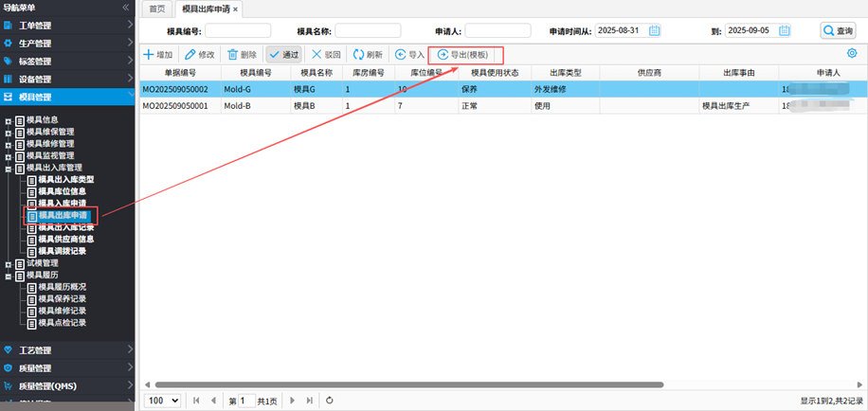Open the page size dropdown showing 100
The width and height of the screenshot is (868, 411).
point(163,401)
